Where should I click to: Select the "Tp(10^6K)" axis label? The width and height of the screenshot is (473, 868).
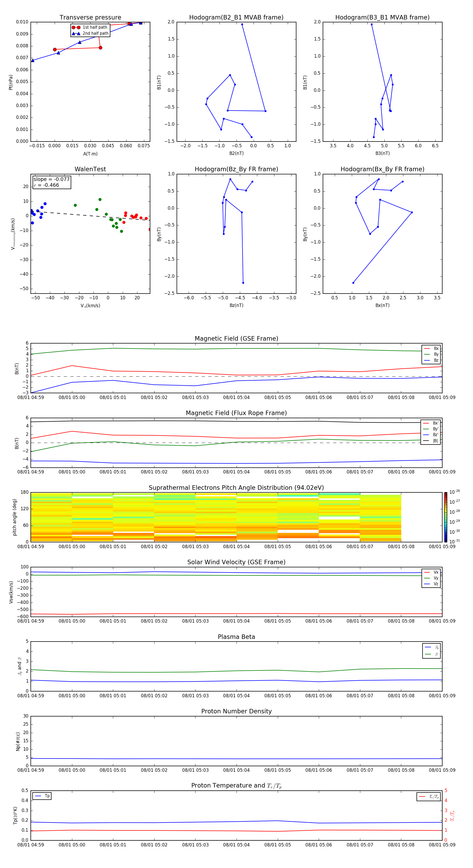click(15, 815)
